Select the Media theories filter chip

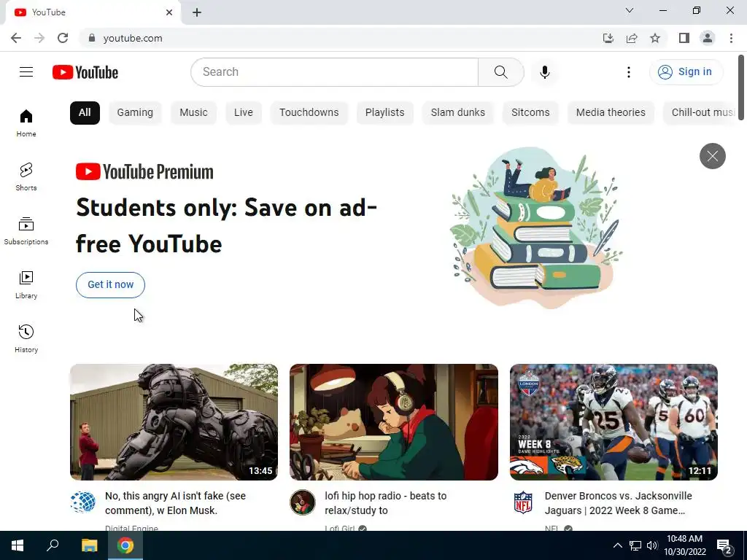click(611, 113)
